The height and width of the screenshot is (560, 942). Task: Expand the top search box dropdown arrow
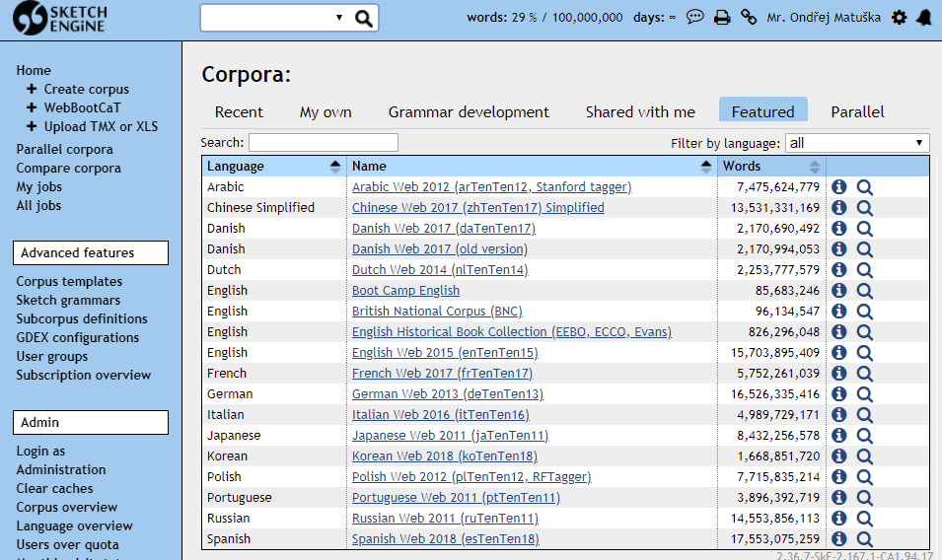coord(339,18)
